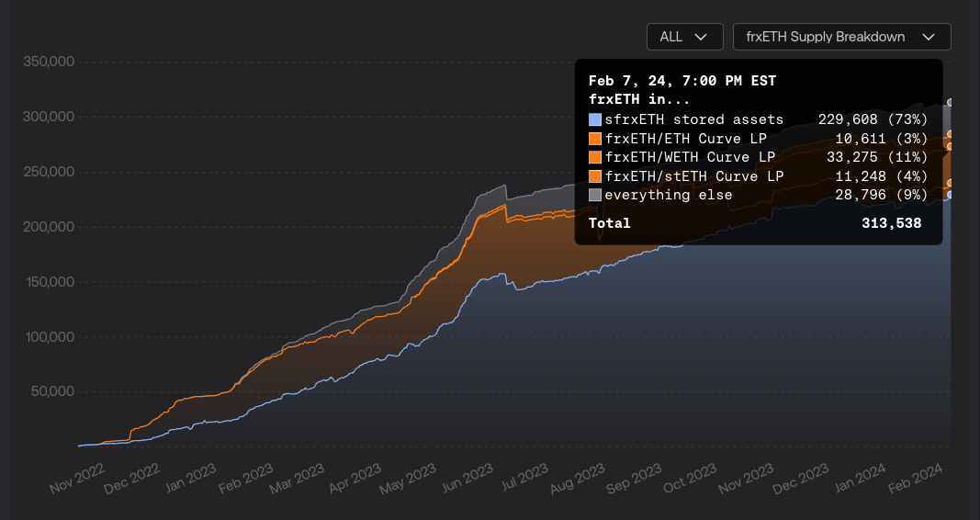Click orange swatch beside frxETH/WETH Curve LP
This screenshot has height=520, width=980.
pos(595,157)
